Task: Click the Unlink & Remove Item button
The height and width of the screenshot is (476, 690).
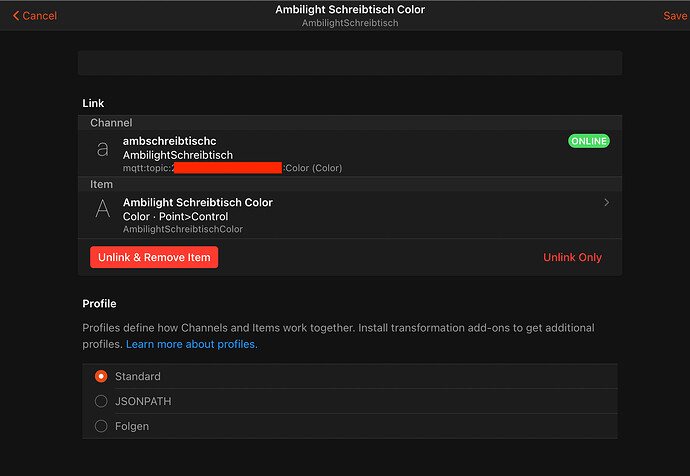Action: point(154,257)
